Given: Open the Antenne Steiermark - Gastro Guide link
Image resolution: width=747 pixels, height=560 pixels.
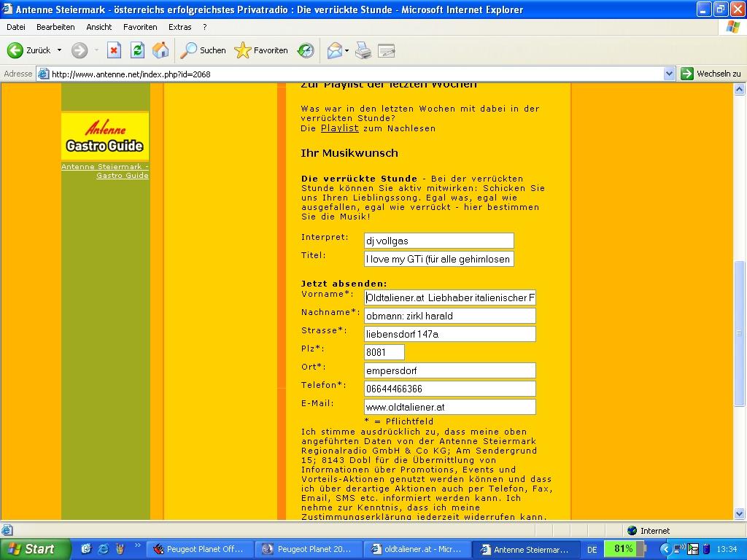Looking at the screenshot, I should [105, 171].
